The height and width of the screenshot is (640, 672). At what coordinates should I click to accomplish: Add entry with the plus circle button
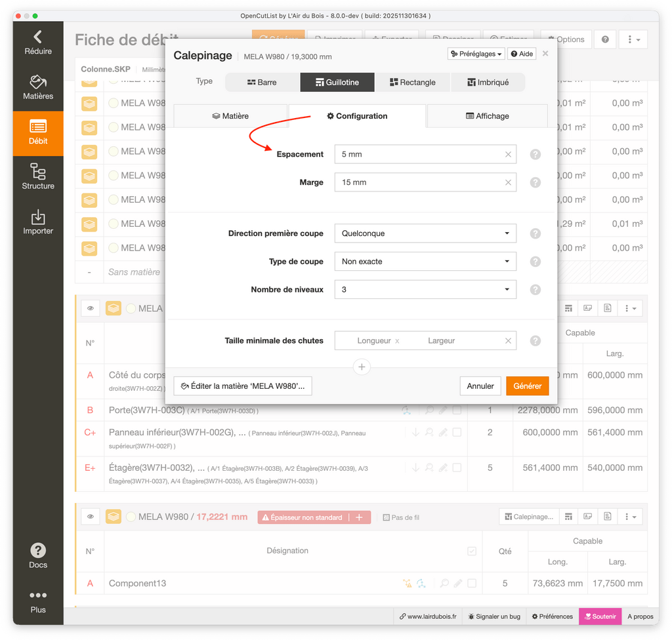(362, 367)
